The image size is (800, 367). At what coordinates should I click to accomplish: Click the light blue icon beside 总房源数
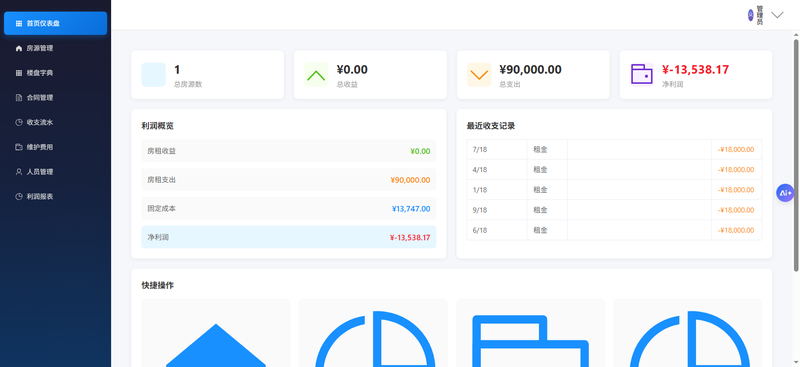154,75
